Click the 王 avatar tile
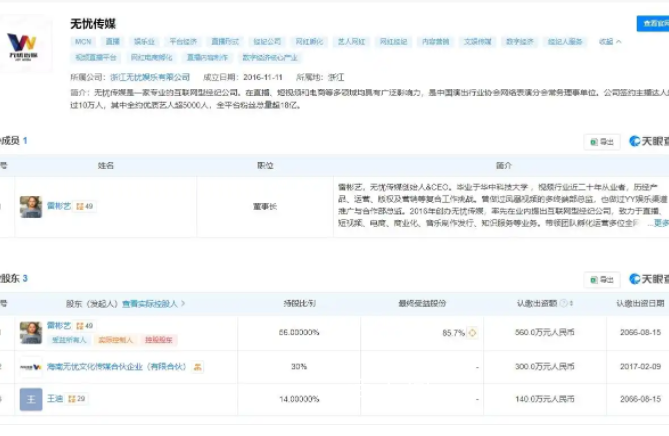Viewport: 669px width, 436px height. [x=31, y=399]
